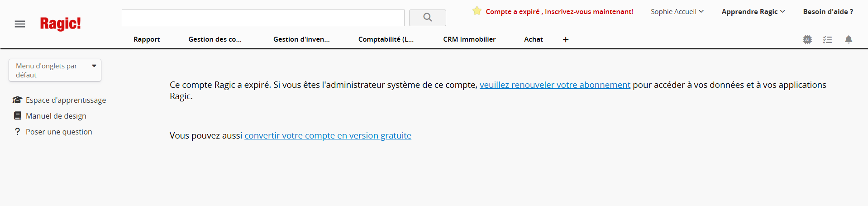Add a new tab with plus icon
The image size is (868, 206).
coord(566,39)
